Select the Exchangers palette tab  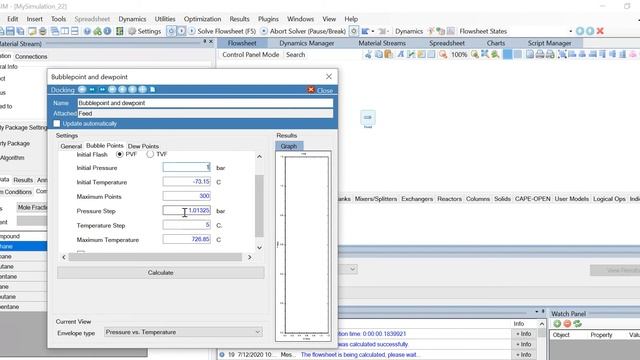[x=417, y=199]
